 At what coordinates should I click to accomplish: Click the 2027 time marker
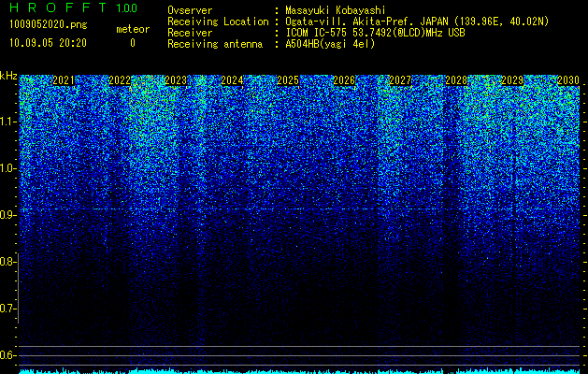pyautogui.click(x=400, y=80)
